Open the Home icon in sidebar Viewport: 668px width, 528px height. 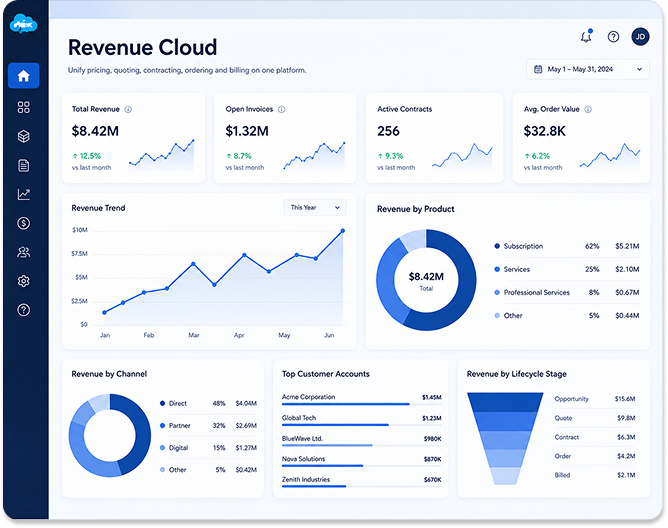[23, 76]
